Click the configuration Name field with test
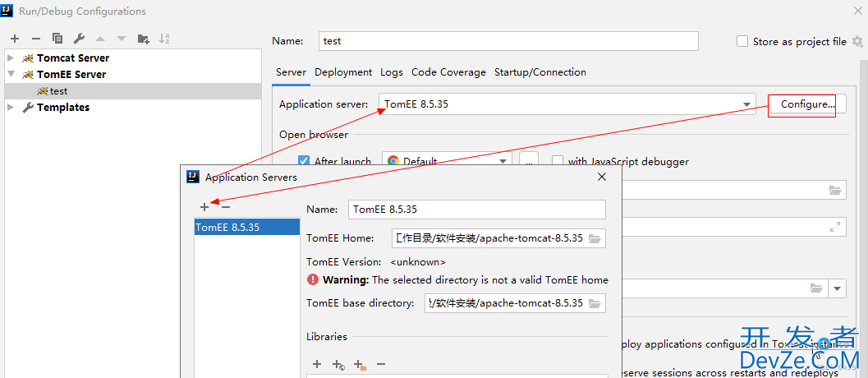The image size is (868, 378). click(509, 41)
